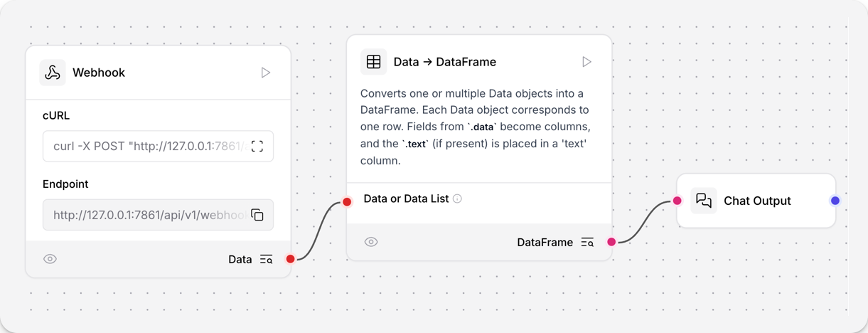Run the Data → DataFrame component
The height and width of the screenshot is (333, 868).
point(586,62)
